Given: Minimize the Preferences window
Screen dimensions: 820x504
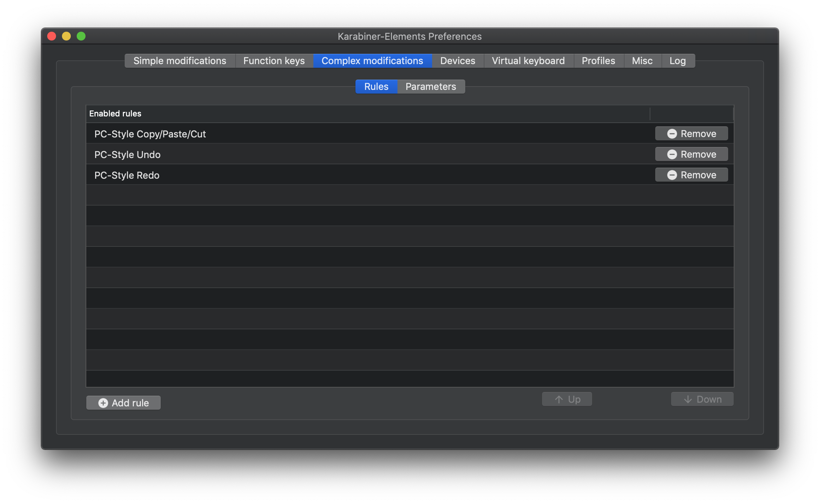Looking at the screenshot, I should [66, 36].
